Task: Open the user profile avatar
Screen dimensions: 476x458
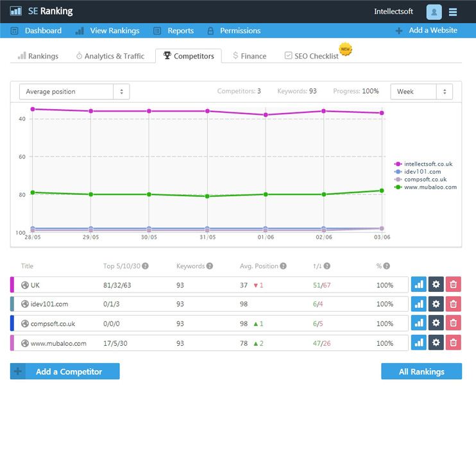Action: pos(434,12)
